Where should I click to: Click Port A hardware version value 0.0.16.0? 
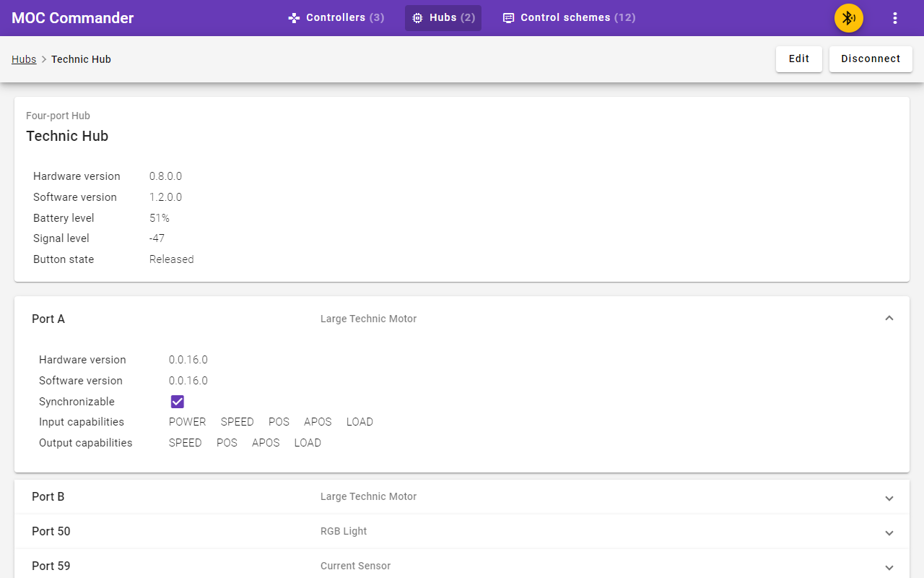188,360
